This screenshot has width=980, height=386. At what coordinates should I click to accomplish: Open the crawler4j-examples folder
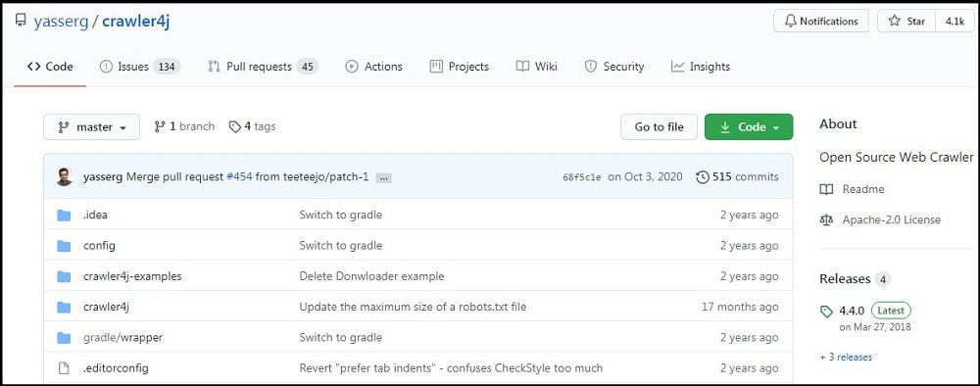(x=132, y=276)
